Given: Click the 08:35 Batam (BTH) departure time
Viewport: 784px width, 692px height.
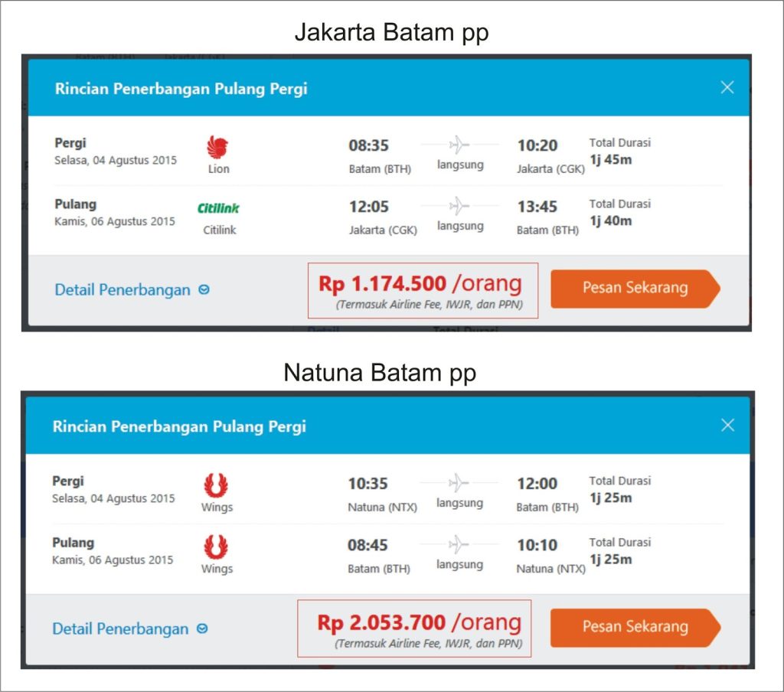Looking at the screenshot, I should click(x=368, y=145).
